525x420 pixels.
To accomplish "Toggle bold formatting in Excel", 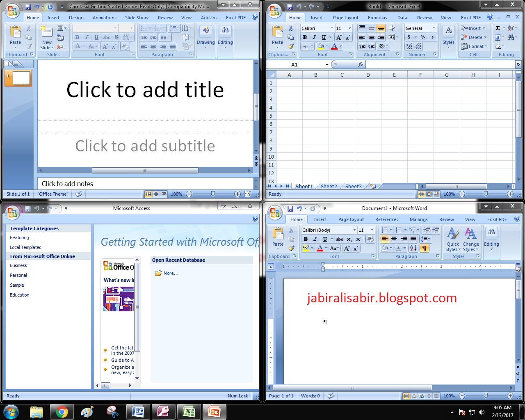I will pos(305,37).
